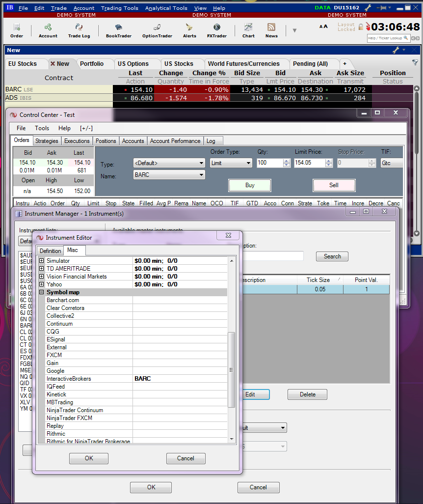Collapse the Symbol map section

[41, 292]
